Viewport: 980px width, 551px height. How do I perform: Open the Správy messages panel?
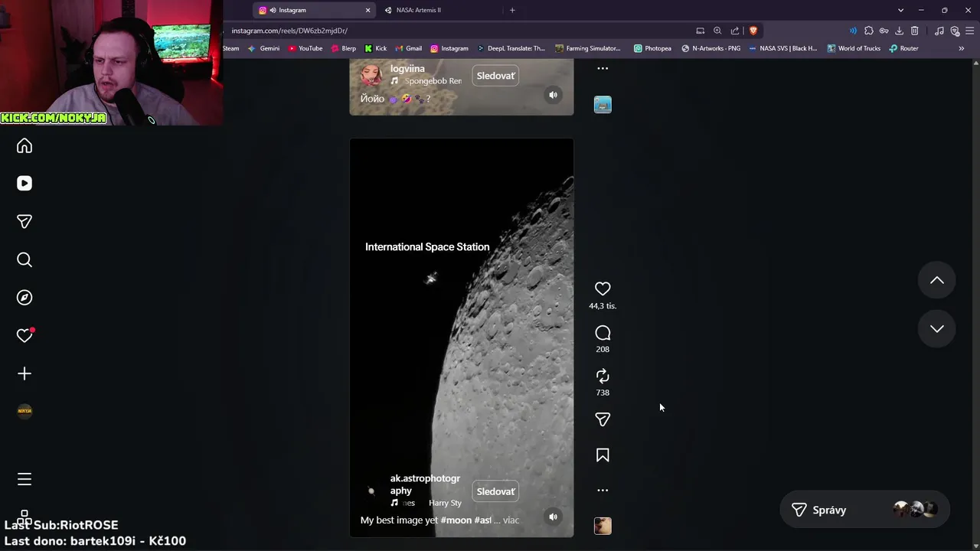tap(864, 510)
